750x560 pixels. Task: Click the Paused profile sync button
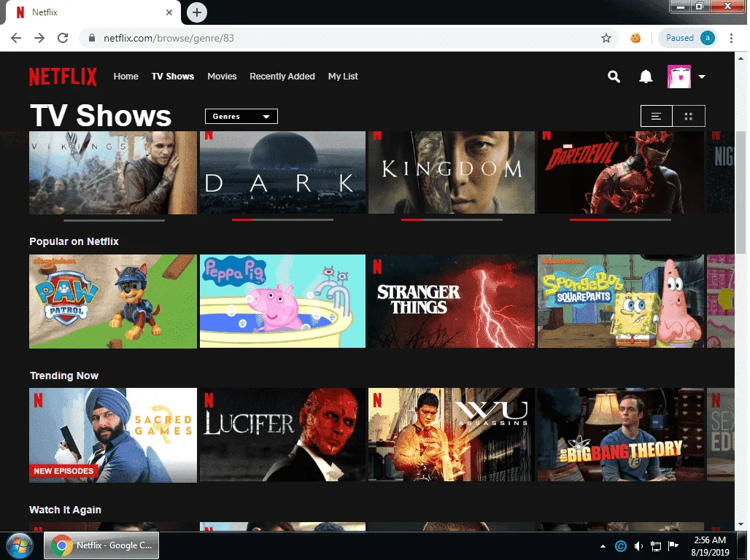coord(687,38)
